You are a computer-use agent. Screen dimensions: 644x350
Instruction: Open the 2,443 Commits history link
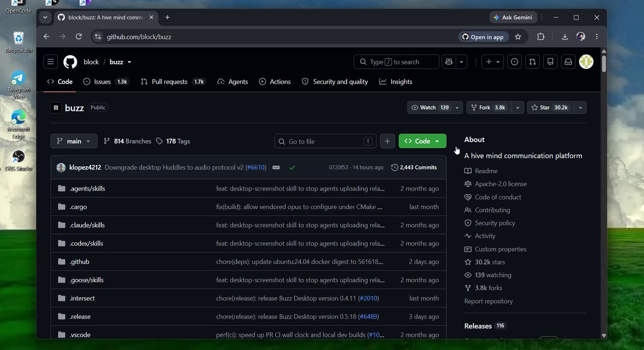point(414,167)
